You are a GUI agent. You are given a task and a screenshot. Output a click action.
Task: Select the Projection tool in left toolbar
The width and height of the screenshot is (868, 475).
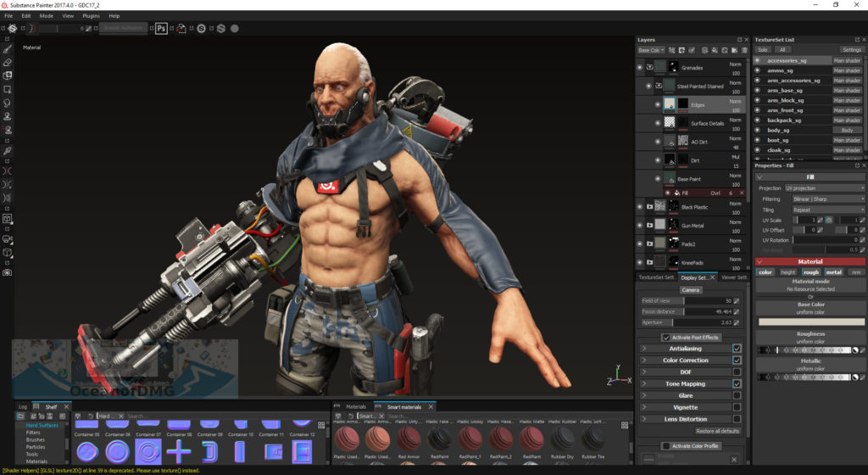7,75
